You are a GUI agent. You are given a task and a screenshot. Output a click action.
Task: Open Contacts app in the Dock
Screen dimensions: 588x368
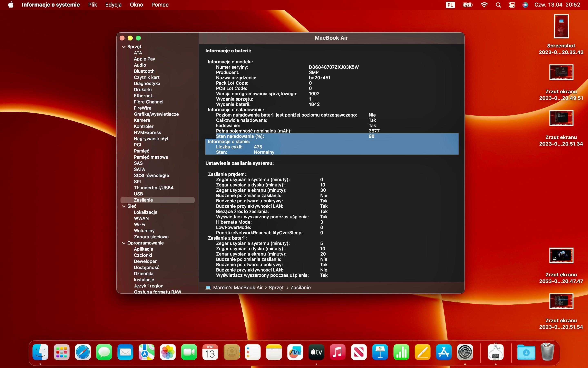tap(232, 352)
